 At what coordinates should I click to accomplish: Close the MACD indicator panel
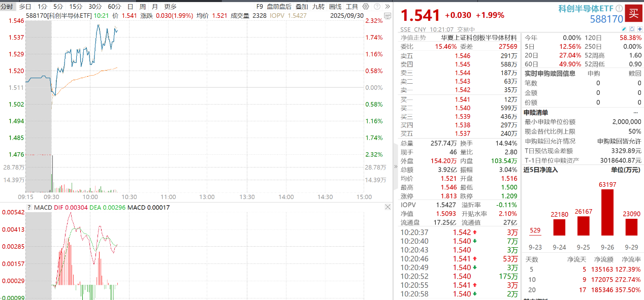388,207
